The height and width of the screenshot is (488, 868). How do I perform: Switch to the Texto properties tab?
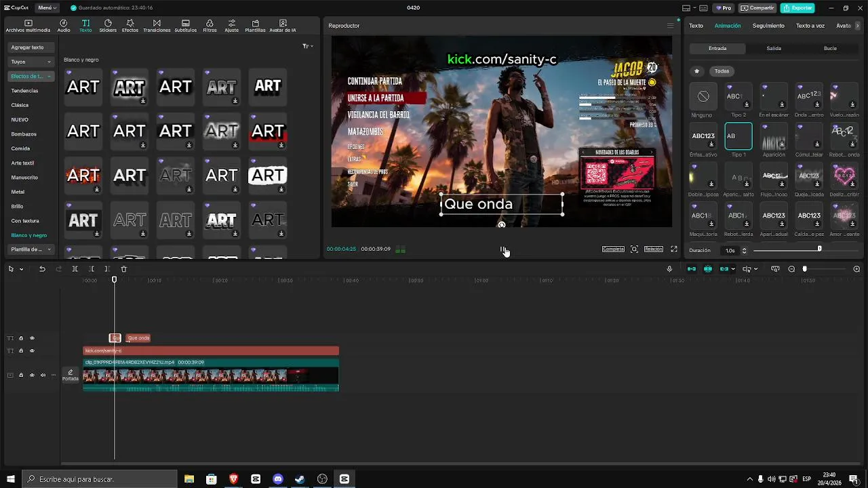(696, 26)
